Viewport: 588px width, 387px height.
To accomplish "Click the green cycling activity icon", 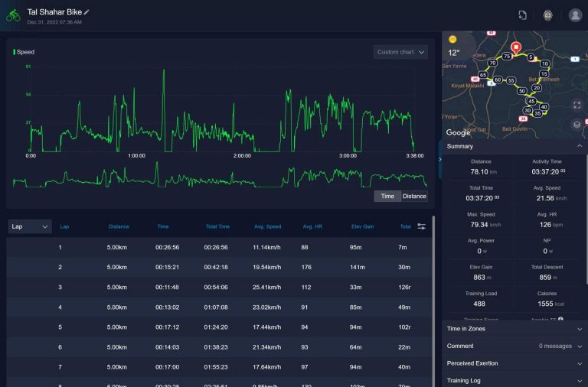I will 13,15.
